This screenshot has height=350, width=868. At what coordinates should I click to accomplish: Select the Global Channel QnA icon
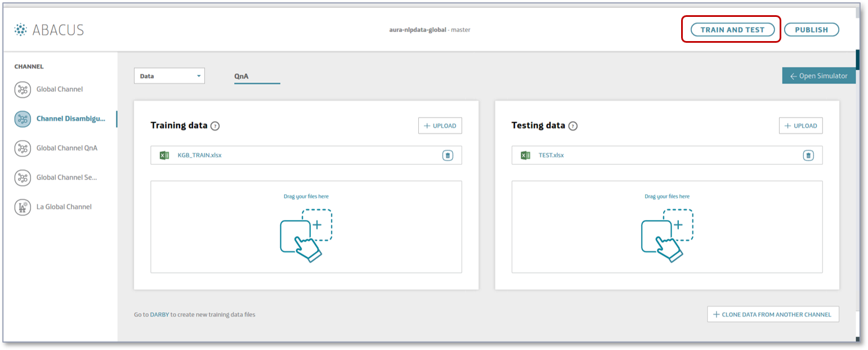[x=23, y=148]
